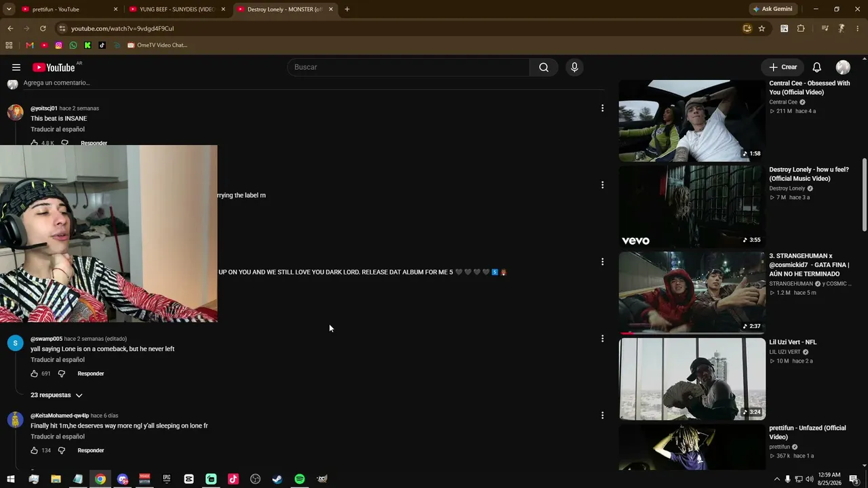Open OBS Studio from the taskbar
The height and width of the screenshot is (488, 868).
click(255, 479)
